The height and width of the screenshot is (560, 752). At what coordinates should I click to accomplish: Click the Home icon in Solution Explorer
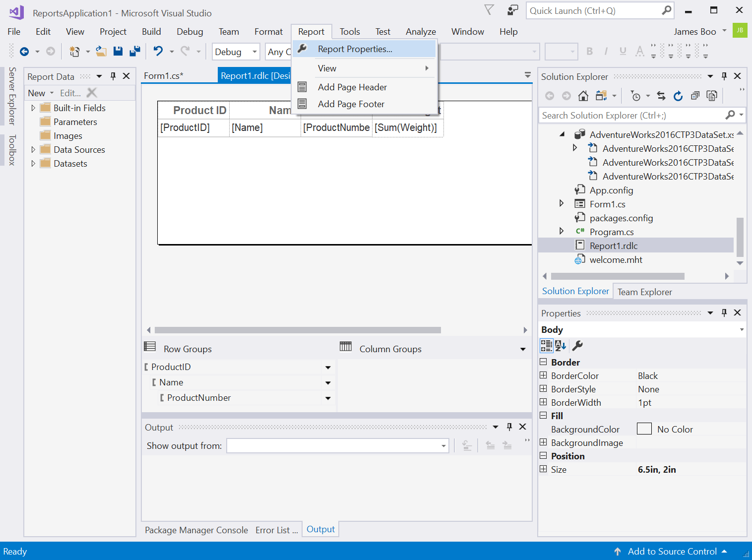pos(583,96)
